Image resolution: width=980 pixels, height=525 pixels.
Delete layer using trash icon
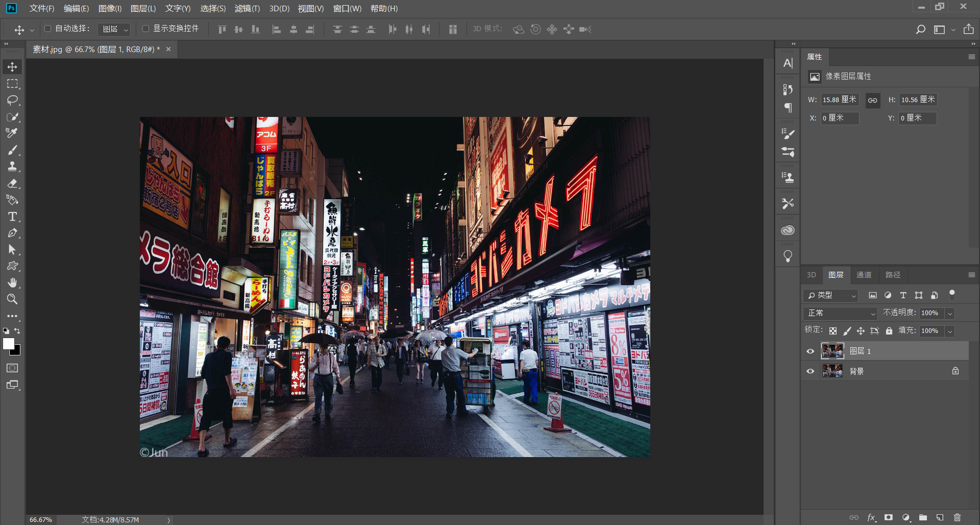point(957,517)
